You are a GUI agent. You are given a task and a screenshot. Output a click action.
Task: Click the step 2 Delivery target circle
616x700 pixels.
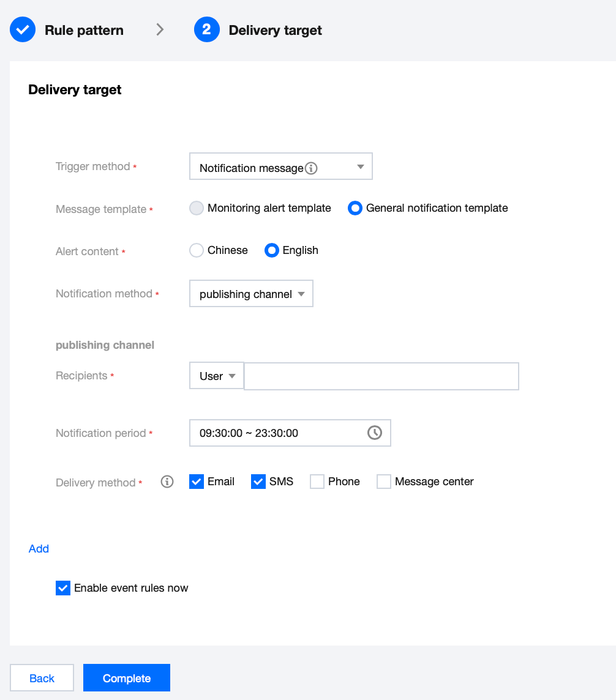tap(207, 30)
